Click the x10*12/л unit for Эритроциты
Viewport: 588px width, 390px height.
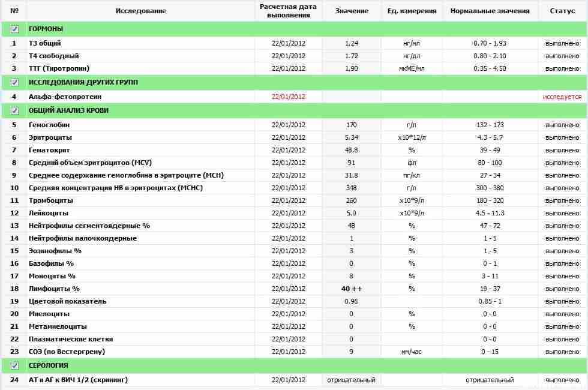point(412,137)
